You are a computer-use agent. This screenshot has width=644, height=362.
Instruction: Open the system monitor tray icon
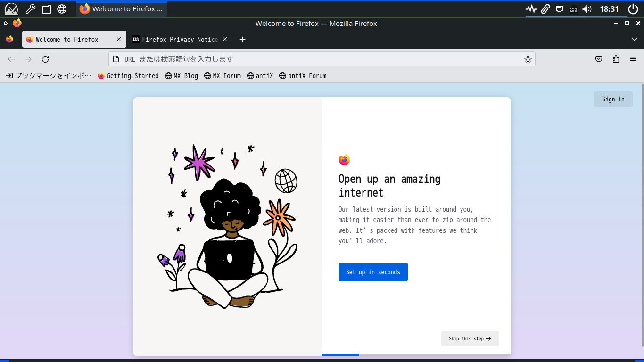click(x=531, y=9)
